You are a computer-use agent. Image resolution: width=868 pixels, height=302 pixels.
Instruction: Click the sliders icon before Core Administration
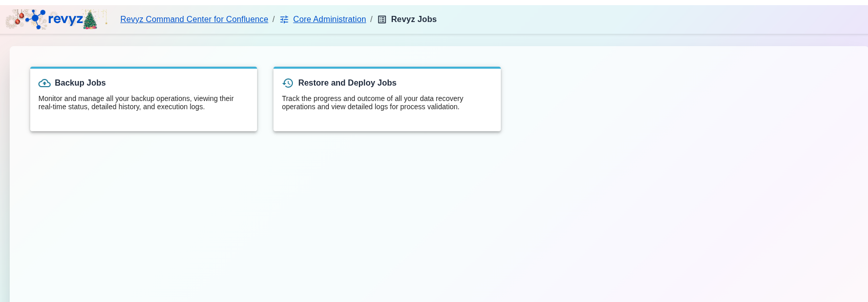click(x=284, y=19)
